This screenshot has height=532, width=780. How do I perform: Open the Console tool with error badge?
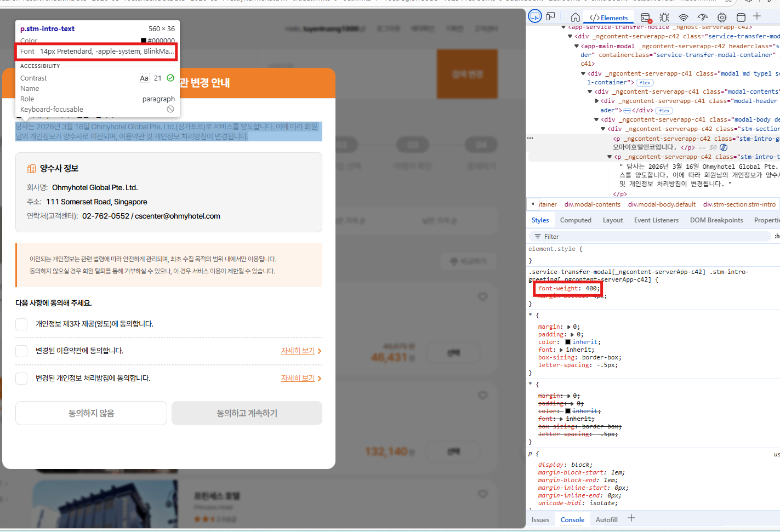pos(646,18)
